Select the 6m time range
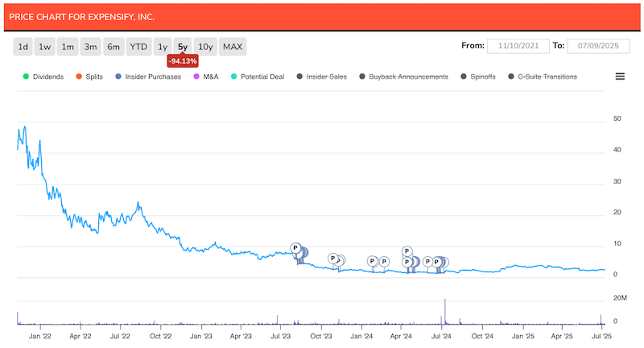This screenshot has height=348, width=644. pos(114,47)
